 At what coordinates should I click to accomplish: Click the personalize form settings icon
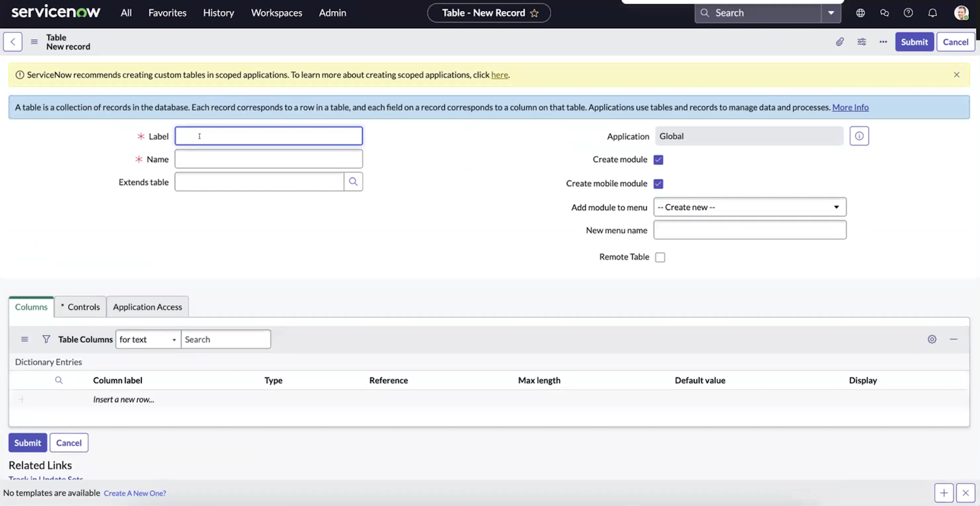pyautogui.click(x=862, y=42)
